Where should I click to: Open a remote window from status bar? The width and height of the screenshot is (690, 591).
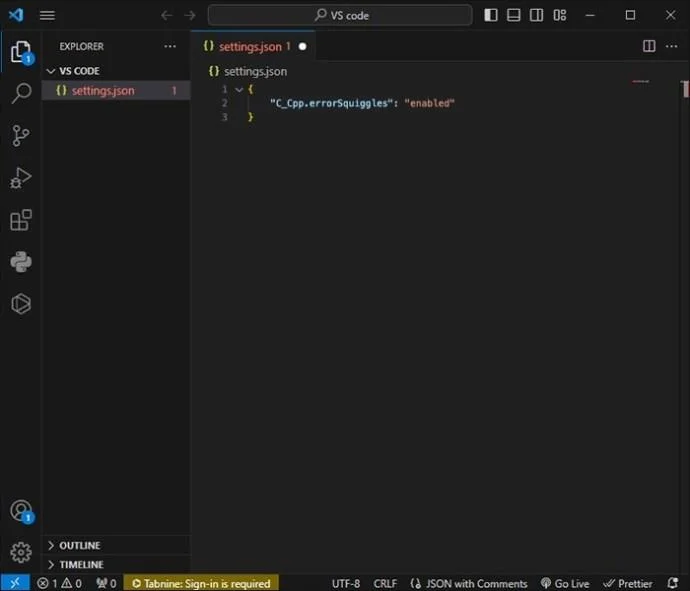[15, 583]
